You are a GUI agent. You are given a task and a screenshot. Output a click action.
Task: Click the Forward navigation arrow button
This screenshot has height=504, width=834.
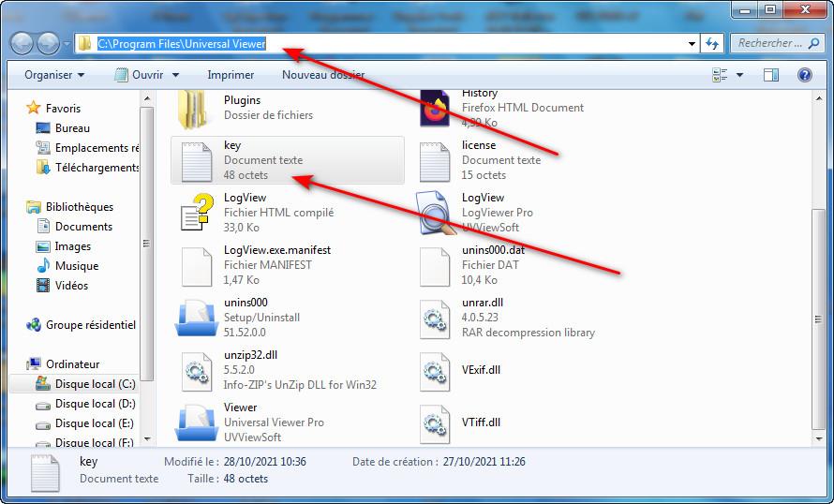coord(48,44)
